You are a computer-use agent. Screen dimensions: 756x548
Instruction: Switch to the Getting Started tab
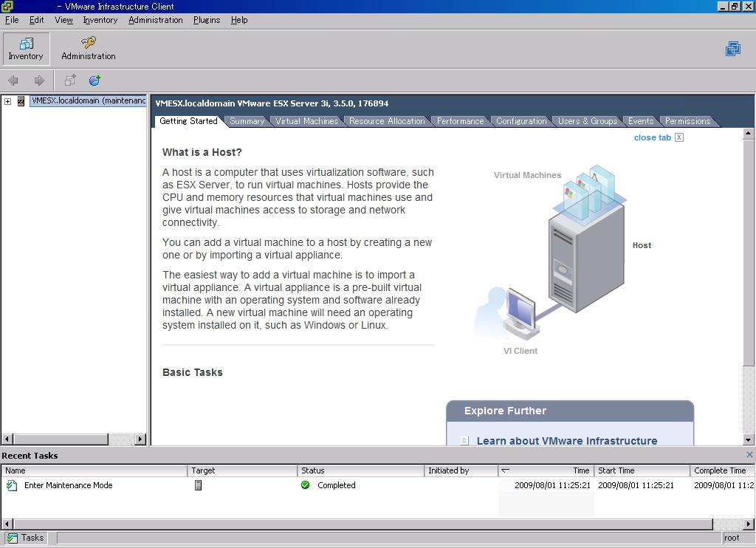point(188,121)
